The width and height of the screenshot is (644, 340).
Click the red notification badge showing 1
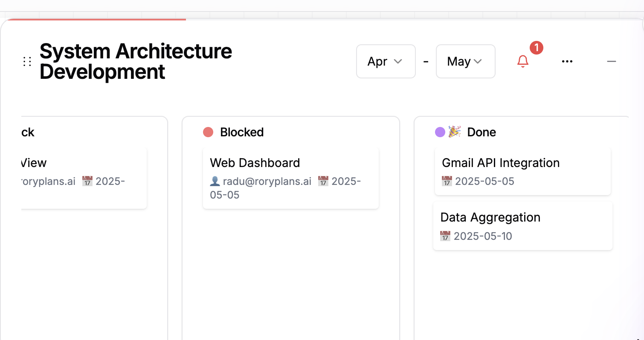tap(536, 48)
